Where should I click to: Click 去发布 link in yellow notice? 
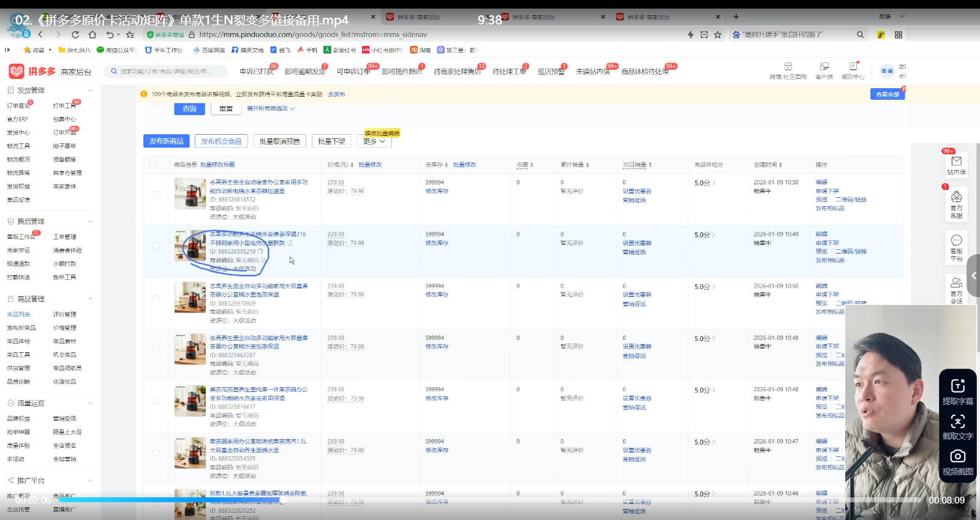point(336,94)
